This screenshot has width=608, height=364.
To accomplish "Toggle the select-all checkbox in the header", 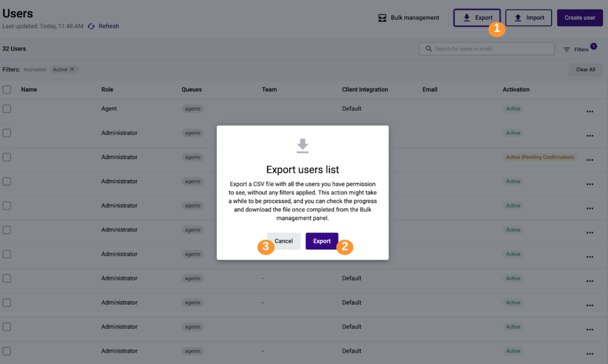I will [7, 89].
